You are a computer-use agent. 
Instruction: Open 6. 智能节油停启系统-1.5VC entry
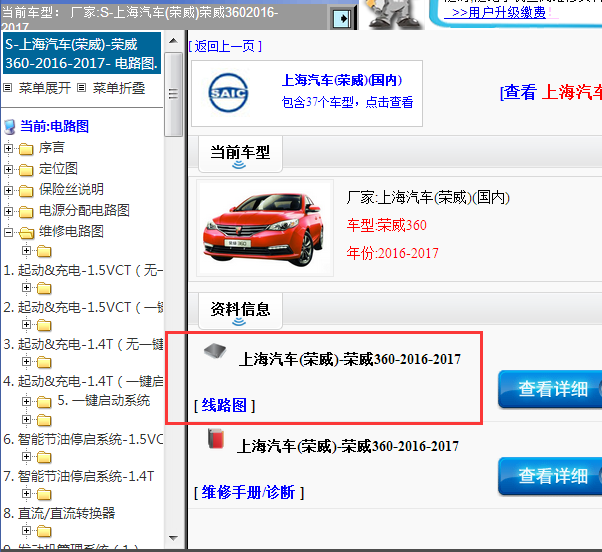coord(83,439)
